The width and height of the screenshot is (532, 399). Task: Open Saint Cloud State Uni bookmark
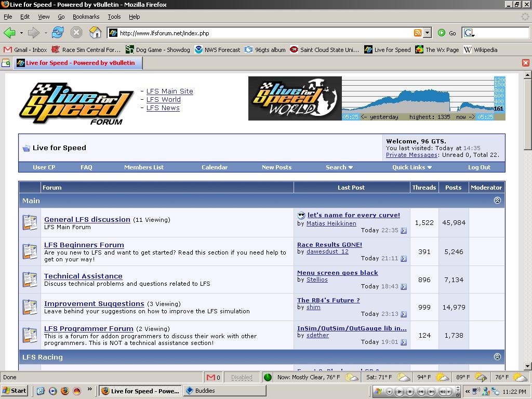pos(325,50)
